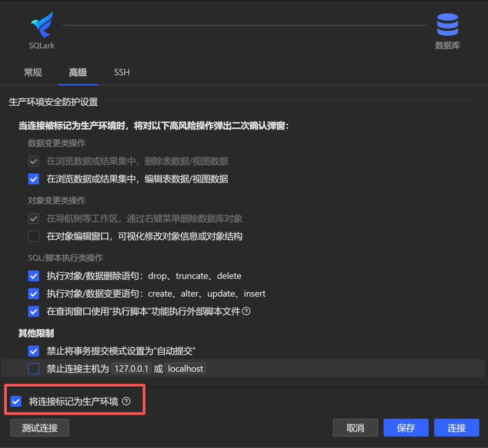Uncheck 禁止将事务提交模式设置为自动提交 checkbox

click(x=33, y=351)
